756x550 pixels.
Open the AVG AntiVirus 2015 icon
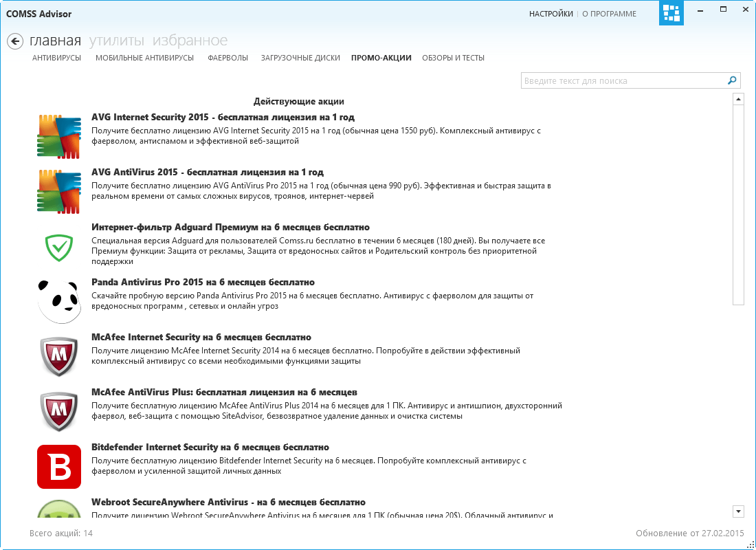[59, 192]
